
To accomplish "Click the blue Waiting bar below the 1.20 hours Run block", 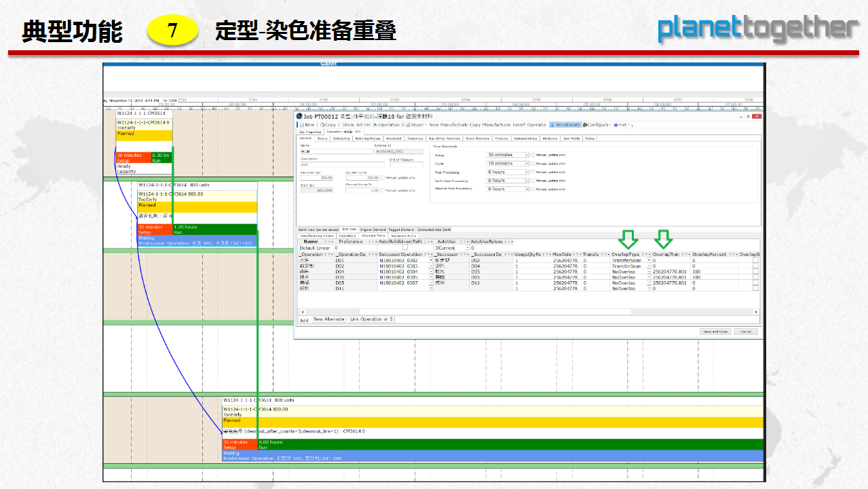I will point(197,240).
